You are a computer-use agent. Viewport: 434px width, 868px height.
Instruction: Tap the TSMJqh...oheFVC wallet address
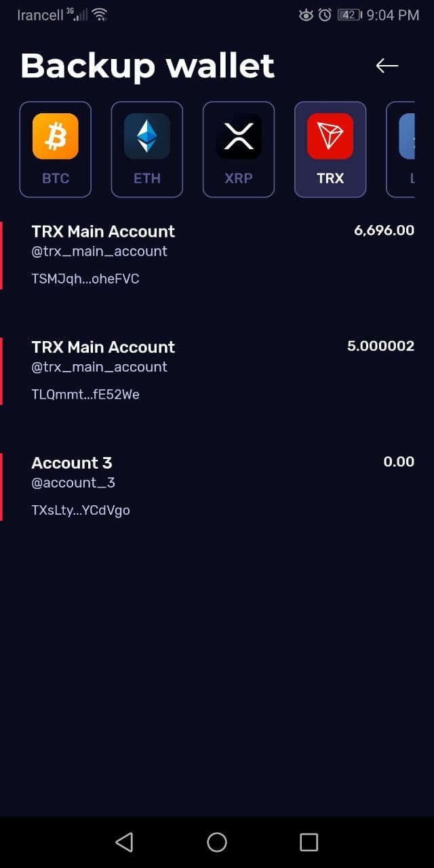click(x=85, y=279)
